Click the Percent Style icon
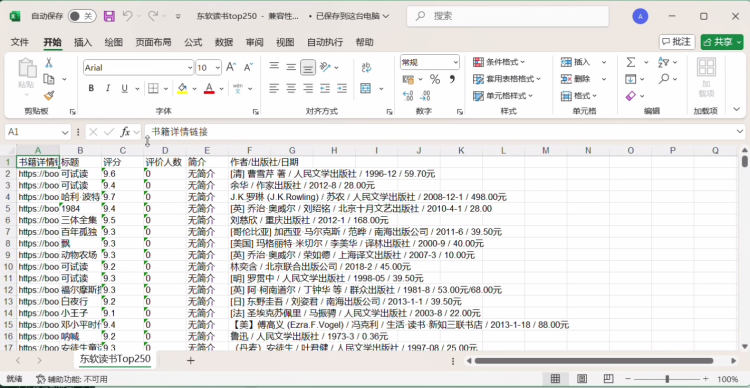 [435, 79]
